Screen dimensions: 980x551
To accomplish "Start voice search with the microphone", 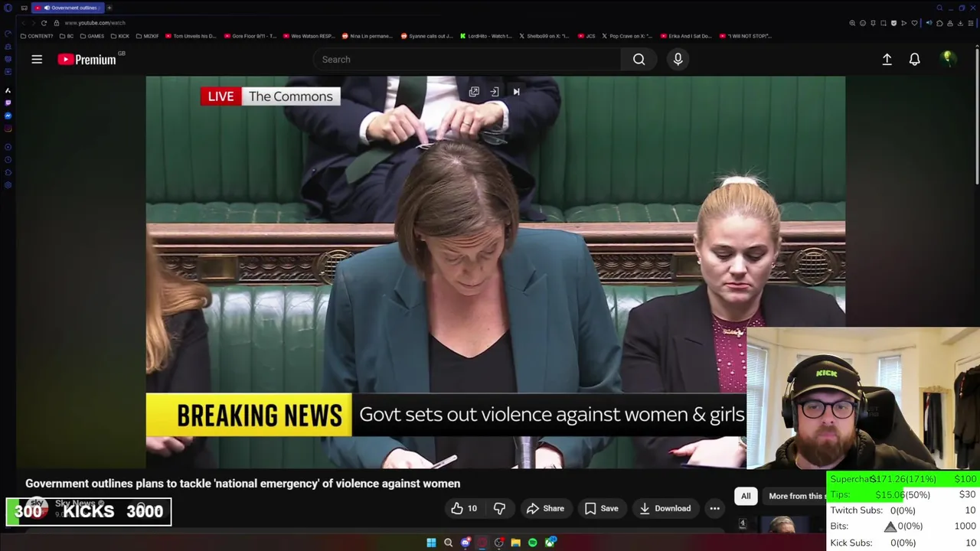I will click(x=678, y=59).
